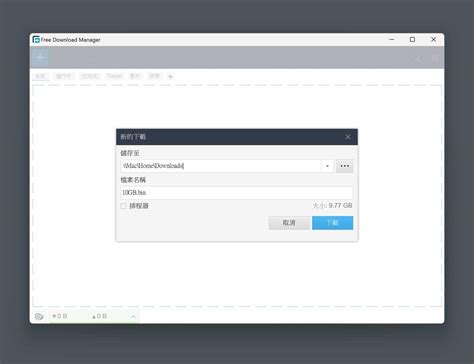The height and width of the screenshot is (364, 474).
Task: Close the 新的下載 dialog
Action: tap(348, 137)
